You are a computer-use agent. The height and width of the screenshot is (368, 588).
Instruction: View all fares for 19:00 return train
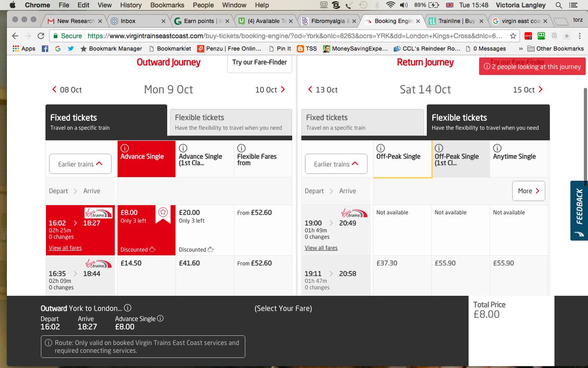click(321, 248)
